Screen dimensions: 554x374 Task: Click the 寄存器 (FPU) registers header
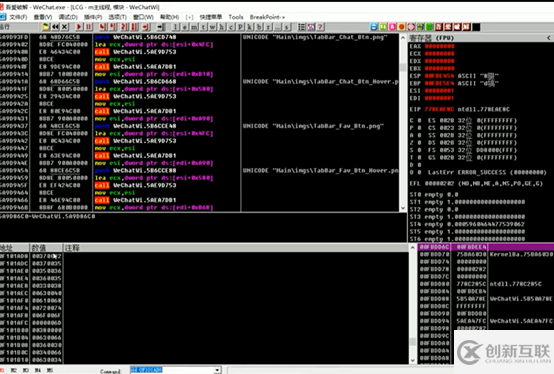[431, 38]
